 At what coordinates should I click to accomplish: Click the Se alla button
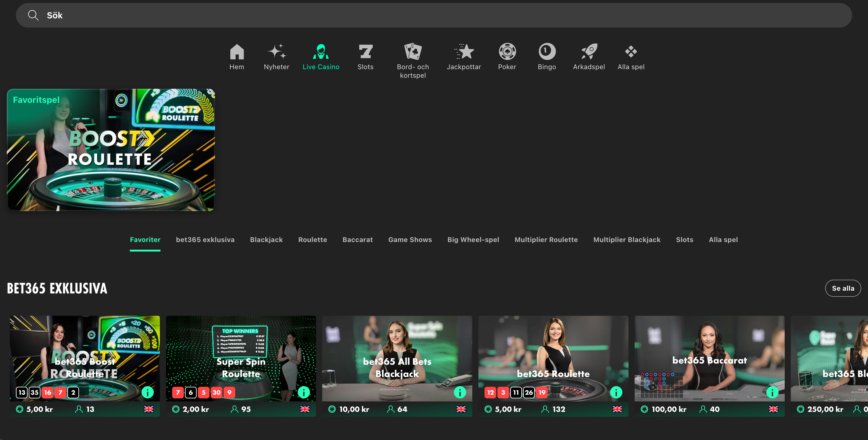[843, 288]
